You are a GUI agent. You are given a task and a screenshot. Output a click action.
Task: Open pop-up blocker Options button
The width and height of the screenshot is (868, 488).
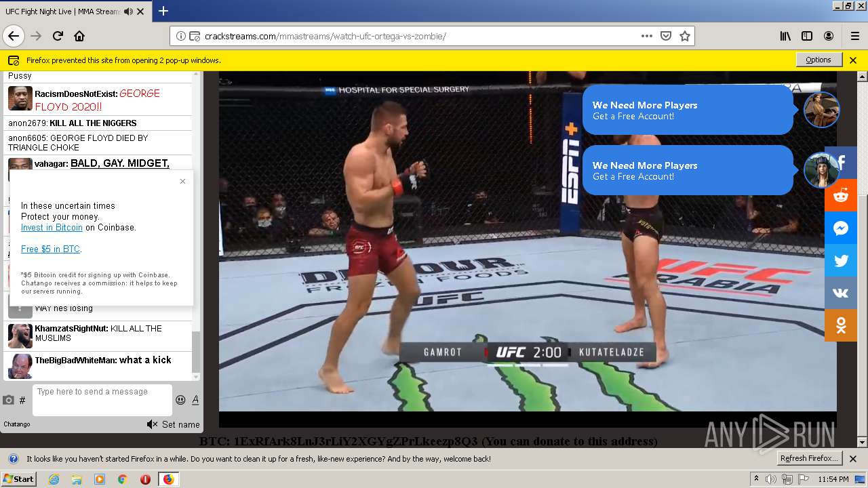tap(818, 60)
